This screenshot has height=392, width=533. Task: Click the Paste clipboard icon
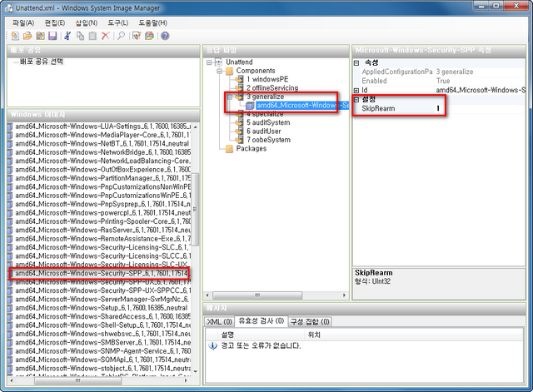coord(92,36)
